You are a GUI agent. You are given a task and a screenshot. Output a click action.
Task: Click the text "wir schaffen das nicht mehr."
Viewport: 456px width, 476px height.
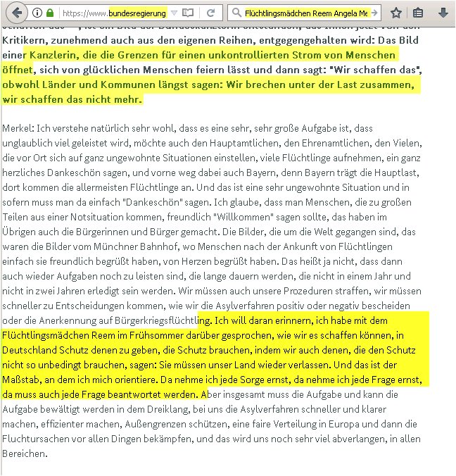(x=72, y=99)
